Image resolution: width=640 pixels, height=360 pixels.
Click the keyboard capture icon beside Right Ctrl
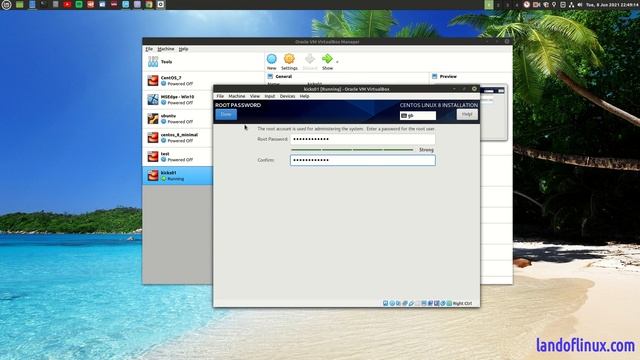[449, 303]
